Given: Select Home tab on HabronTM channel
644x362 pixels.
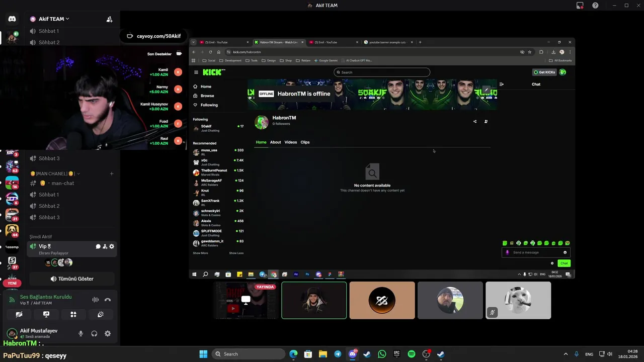Looking at the screenshot, I should point(261,142).
